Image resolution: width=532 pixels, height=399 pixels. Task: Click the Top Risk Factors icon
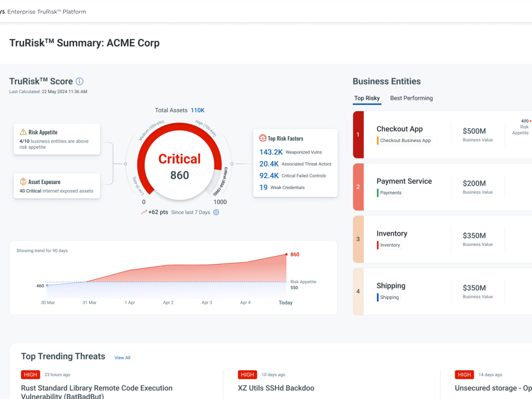coord(263,138)
